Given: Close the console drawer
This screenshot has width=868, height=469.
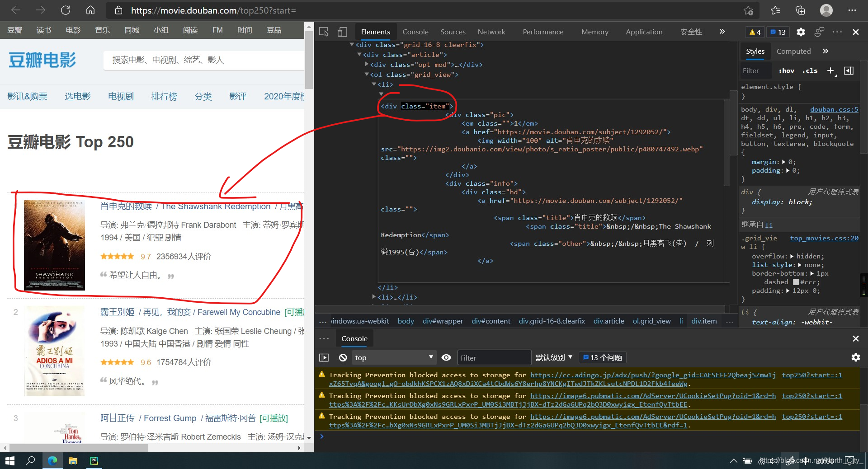Looking at the screenshot, I should coord(855,338).
